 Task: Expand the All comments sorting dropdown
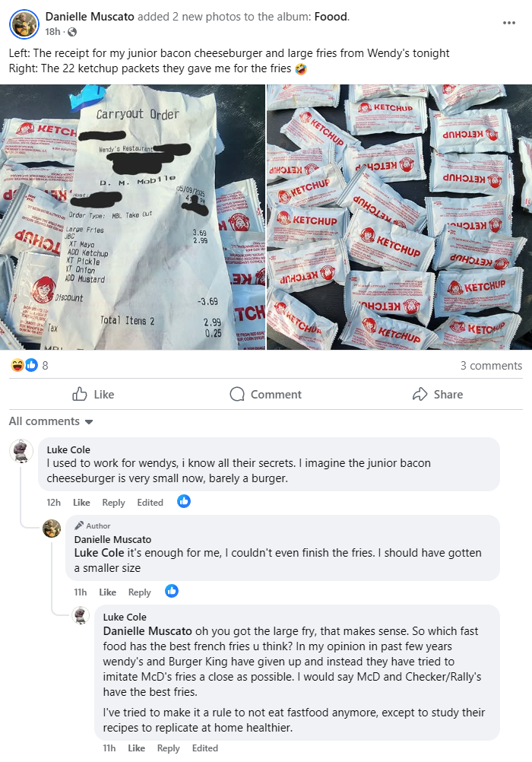coord(50,421)
